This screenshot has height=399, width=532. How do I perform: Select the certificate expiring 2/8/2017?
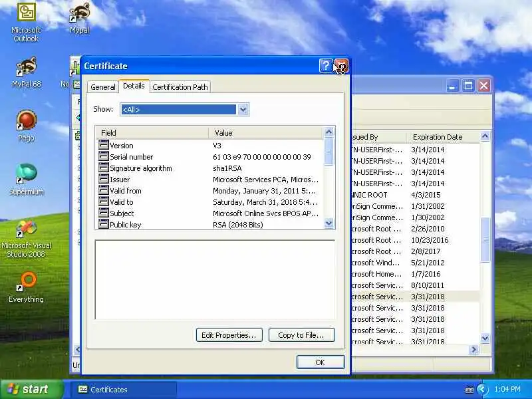coord(414,251)
